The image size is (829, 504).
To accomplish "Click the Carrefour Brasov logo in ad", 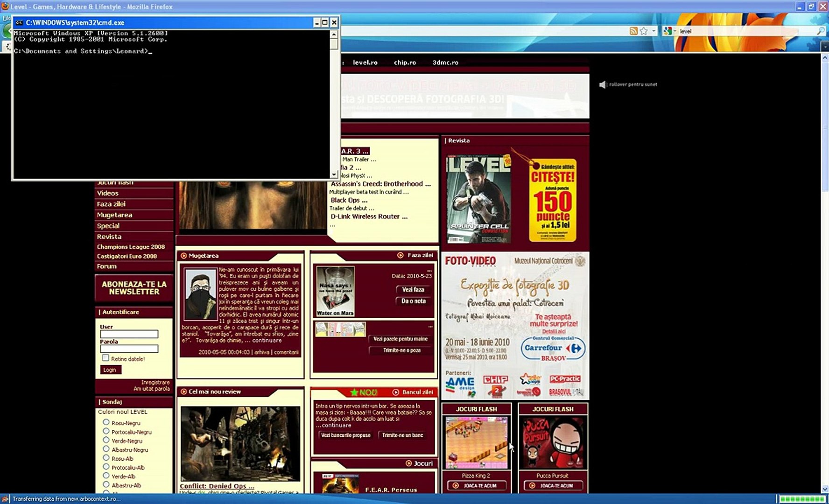I will click(x=553, y=349).
